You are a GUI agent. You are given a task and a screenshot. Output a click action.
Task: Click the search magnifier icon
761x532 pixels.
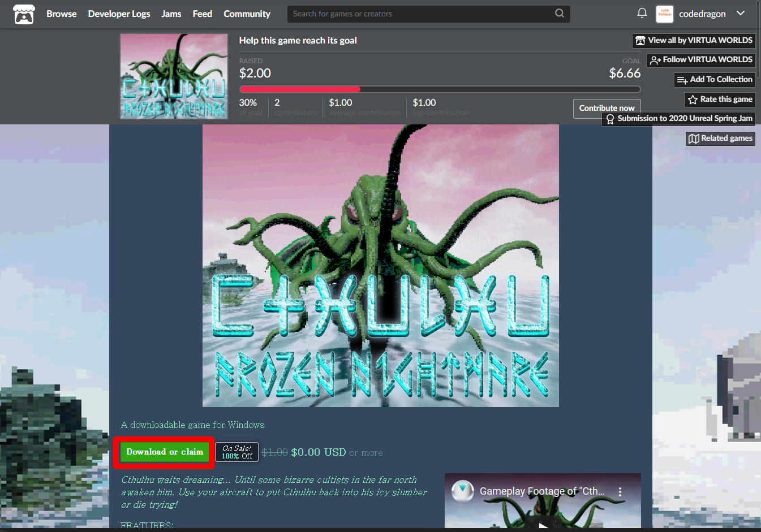[560, 13]
